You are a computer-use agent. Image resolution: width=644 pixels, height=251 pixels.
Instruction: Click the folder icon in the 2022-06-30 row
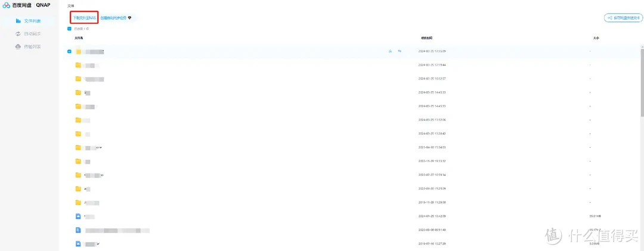pos(79,188)
